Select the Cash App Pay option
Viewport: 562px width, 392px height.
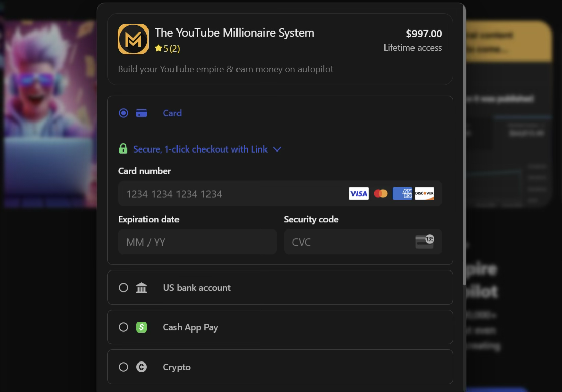(123, 327)
